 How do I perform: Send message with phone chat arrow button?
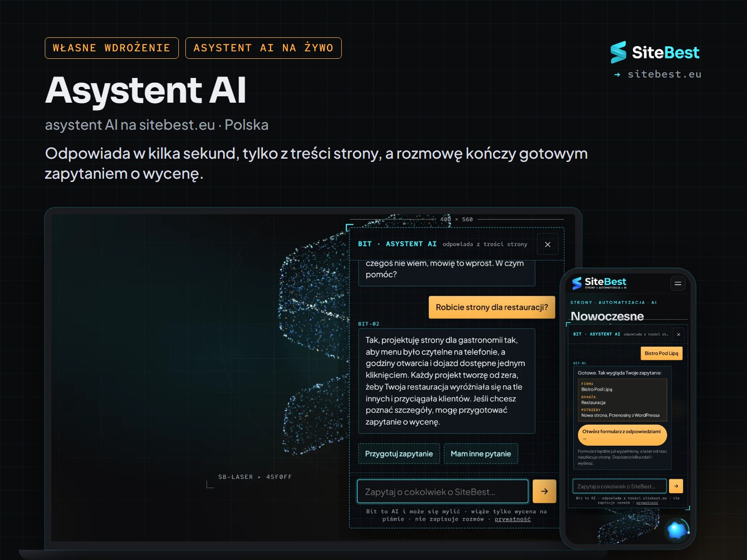tap(676, 486)
